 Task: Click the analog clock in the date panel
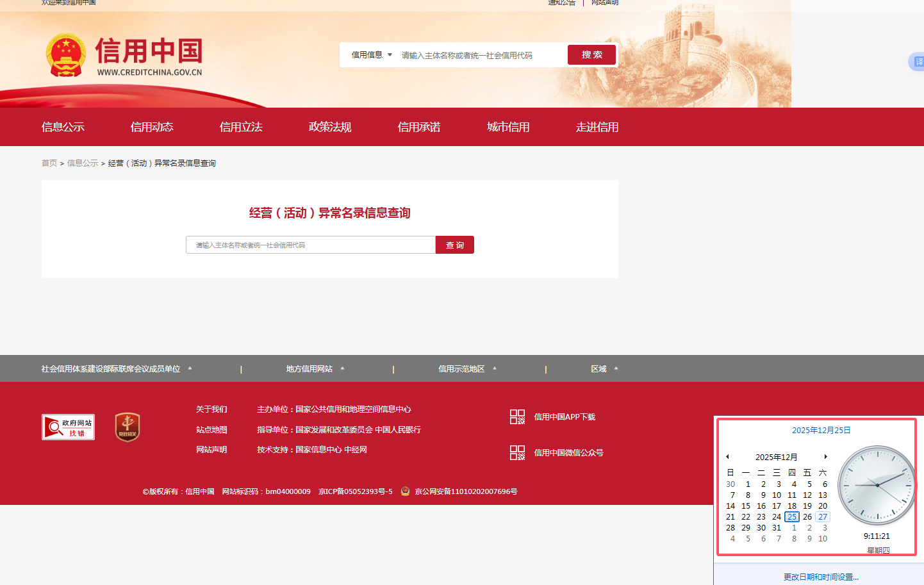click(x=877, y=486)
